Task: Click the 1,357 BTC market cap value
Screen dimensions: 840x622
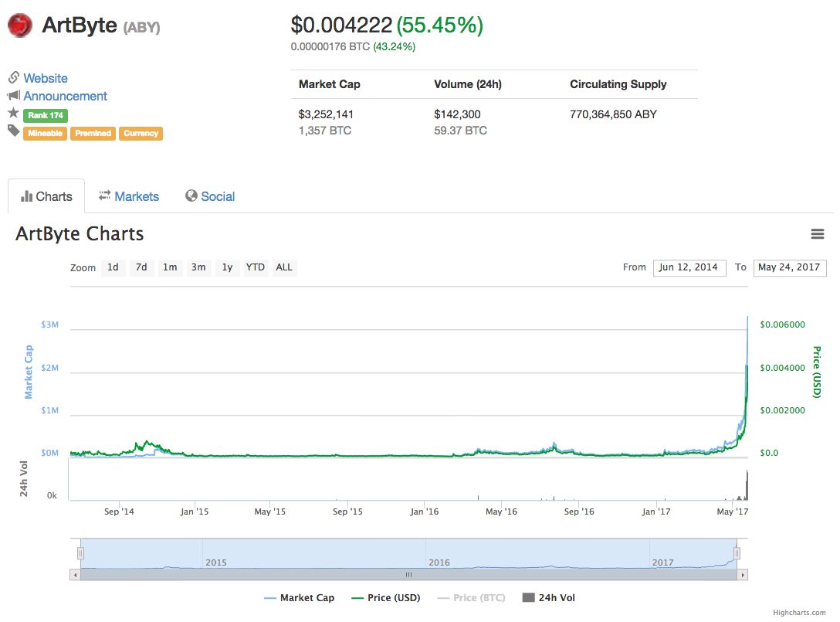Action: [324, 131]
